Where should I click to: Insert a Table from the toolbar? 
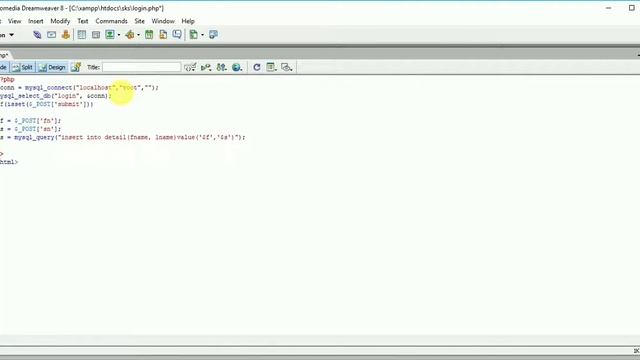coord(82,35)
